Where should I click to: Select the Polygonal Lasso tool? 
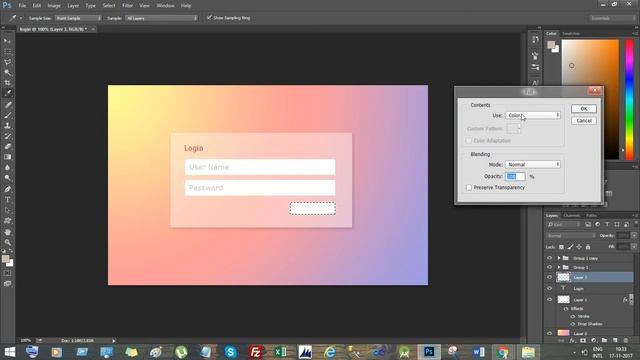click(7, 62)
